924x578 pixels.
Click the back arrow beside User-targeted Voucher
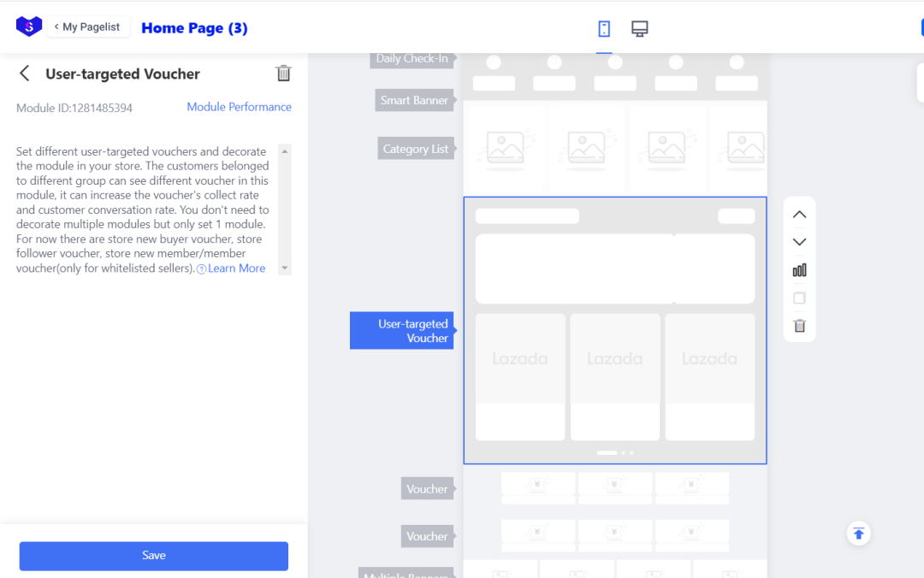24,73
